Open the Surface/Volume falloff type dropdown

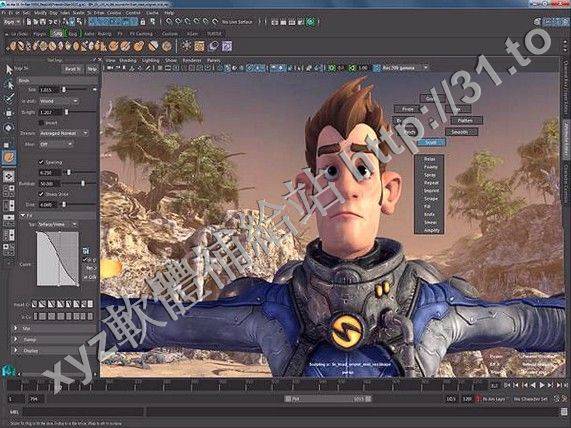(57, 224)
